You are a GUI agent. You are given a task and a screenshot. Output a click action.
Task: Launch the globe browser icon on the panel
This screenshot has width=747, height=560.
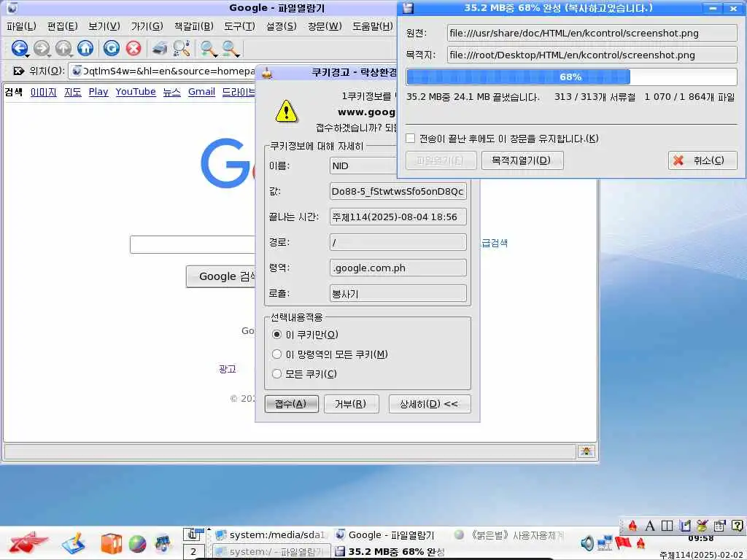click(x=137, y=544)
